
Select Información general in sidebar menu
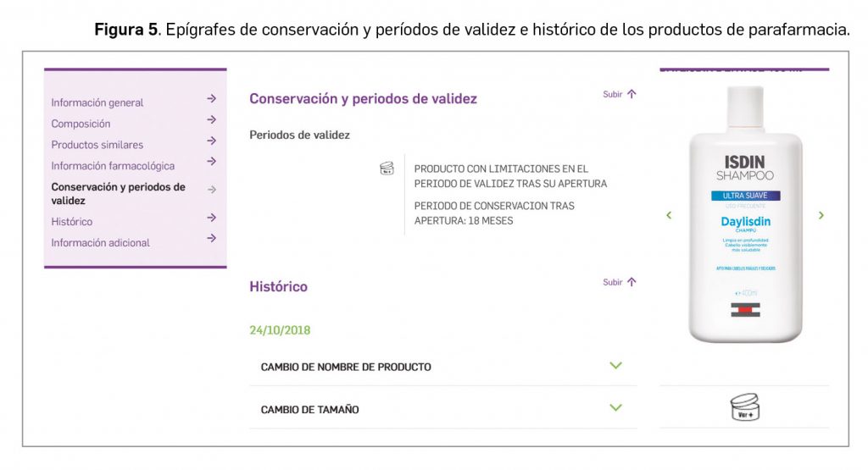coord(97,102)
